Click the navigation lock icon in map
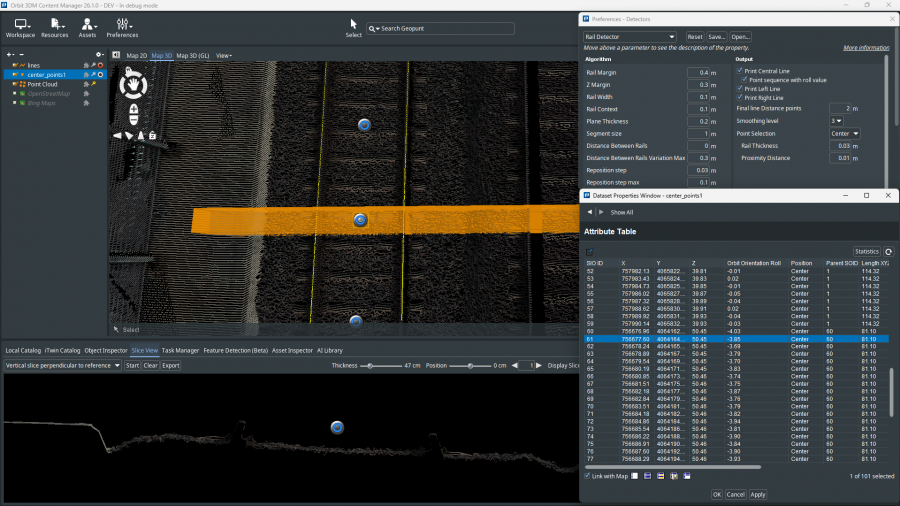 tap(153, 136)
